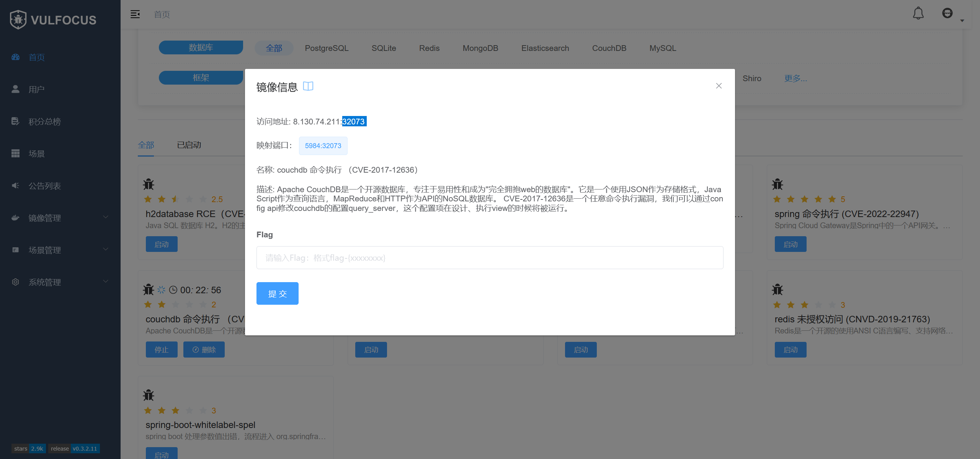Rate the redis card with fifth star
The image size is (980, 459).
[832, 305]
